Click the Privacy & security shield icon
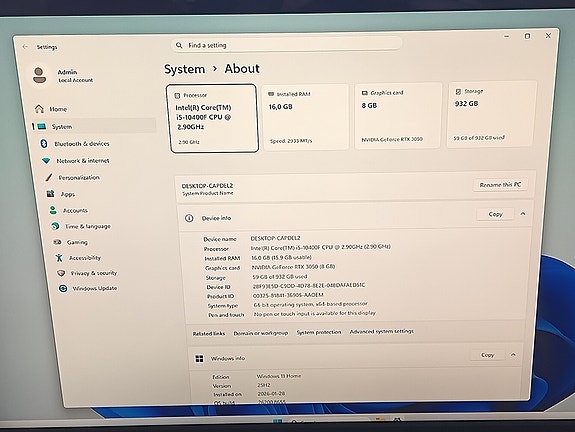The width and height of the screenshot is (575, 432). coord(61,273)
